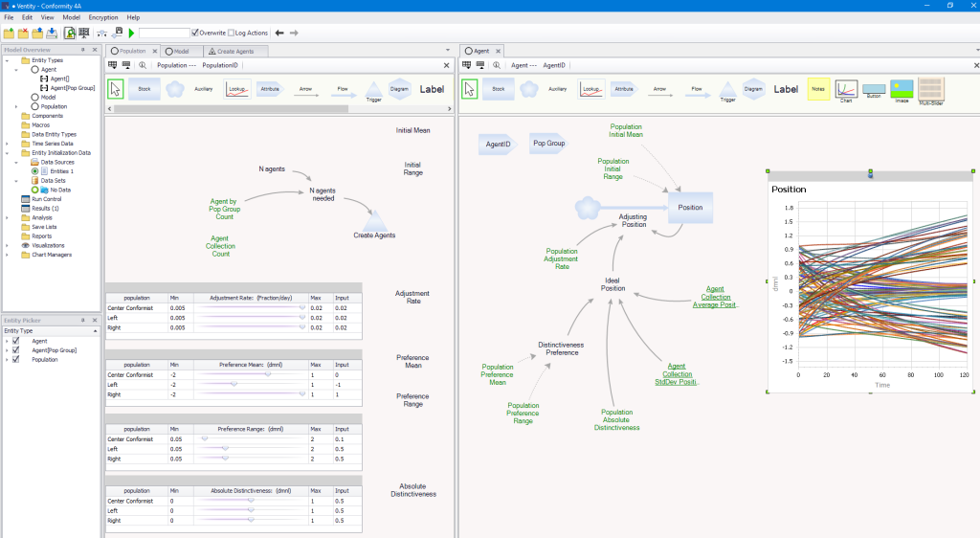Open the Encryption menu
The height and width of the screenshot is (538, 980).
[x=102, y=17]
